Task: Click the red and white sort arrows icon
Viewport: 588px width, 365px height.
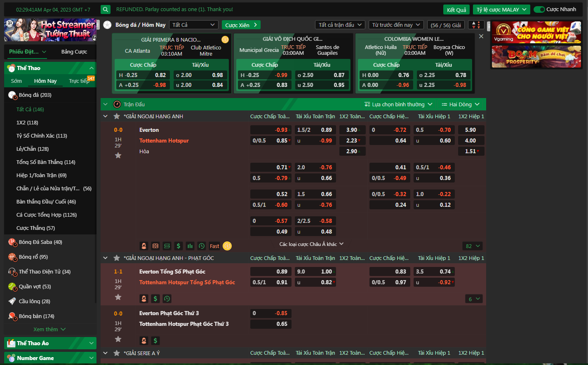Action: [x=476, y=25]
